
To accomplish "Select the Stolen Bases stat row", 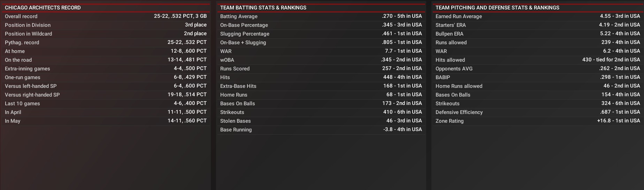I will (x=321, y=121).
